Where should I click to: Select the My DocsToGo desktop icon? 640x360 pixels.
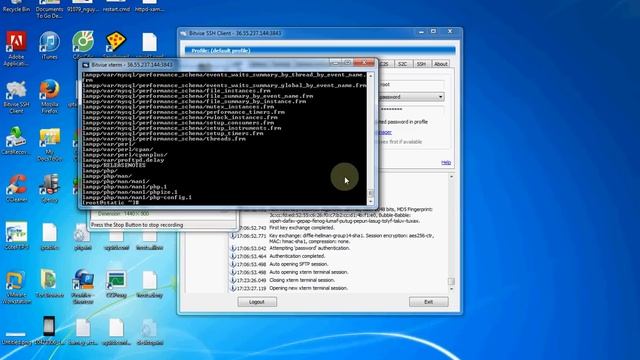[x=49, y=144]
